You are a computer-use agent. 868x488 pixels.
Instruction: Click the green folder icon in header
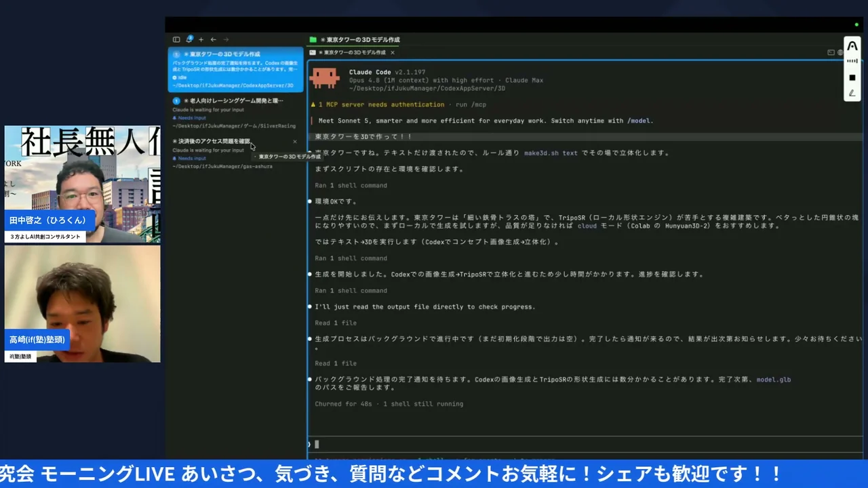point(313,40)
